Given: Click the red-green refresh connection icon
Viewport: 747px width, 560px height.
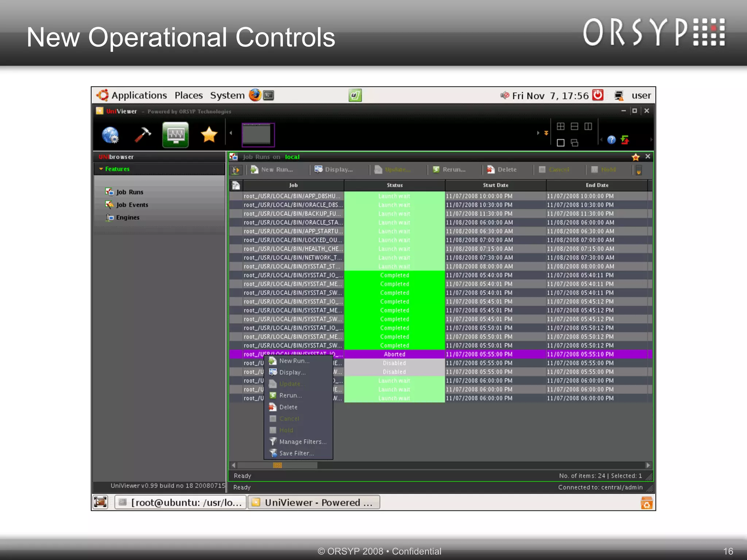Looking at the screenshot, I should click(625, 140).
